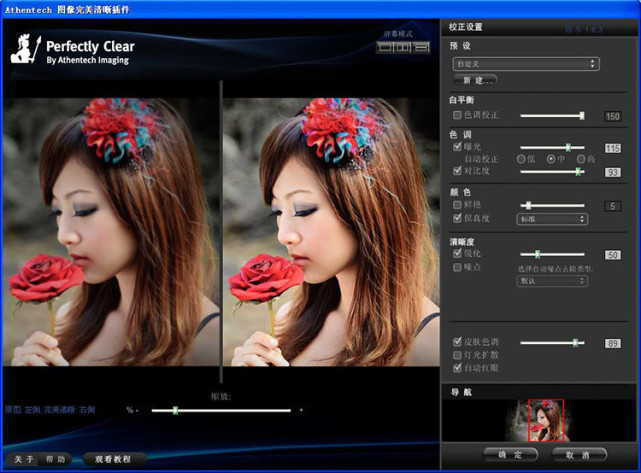Screen dimensions: 641x473
Task: Click the 校正设置 panel header
Action: coord(466,27)
